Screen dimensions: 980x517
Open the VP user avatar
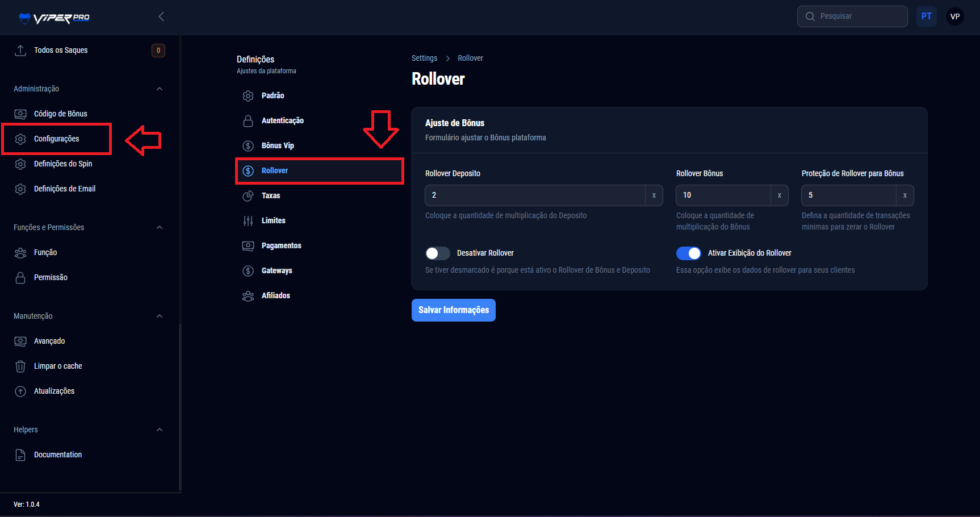(955, 16)
